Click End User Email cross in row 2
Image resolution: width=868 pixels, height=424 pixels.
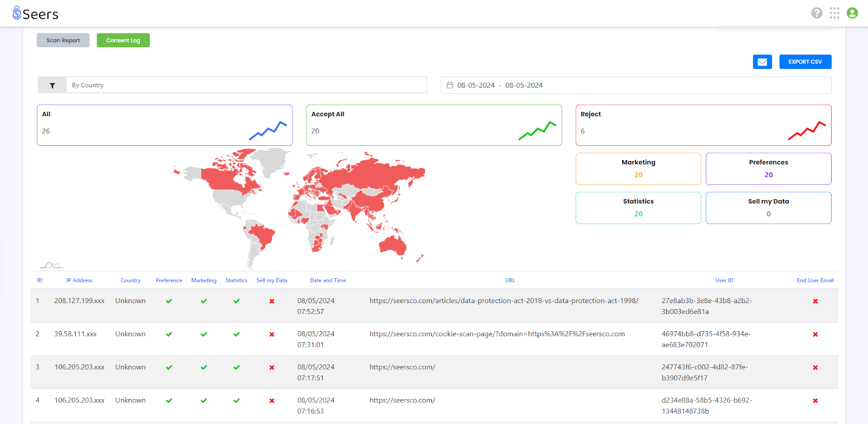pos(815,335)
